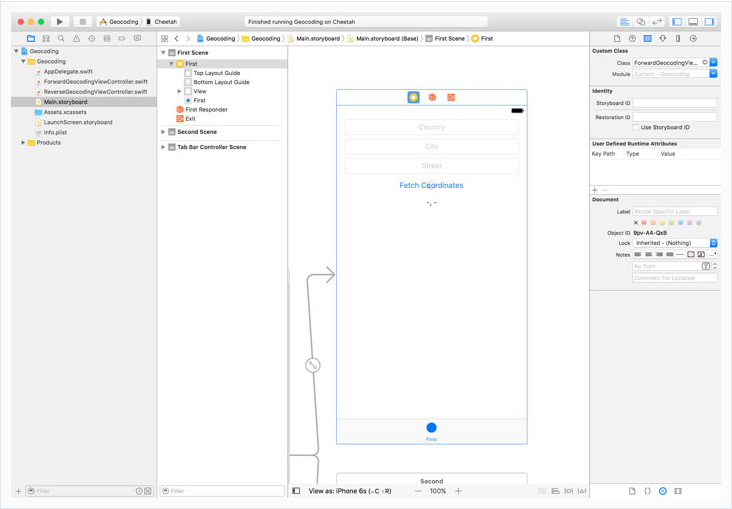Viewport: 732px width, 509px height.
Task: Zoom in the storyboard canvas
Action: point(458,491)
